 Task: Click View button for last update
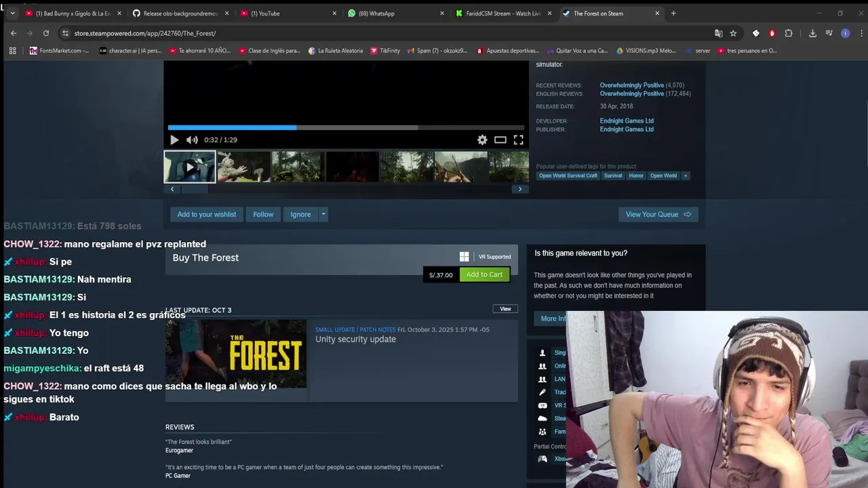(505, 309)
